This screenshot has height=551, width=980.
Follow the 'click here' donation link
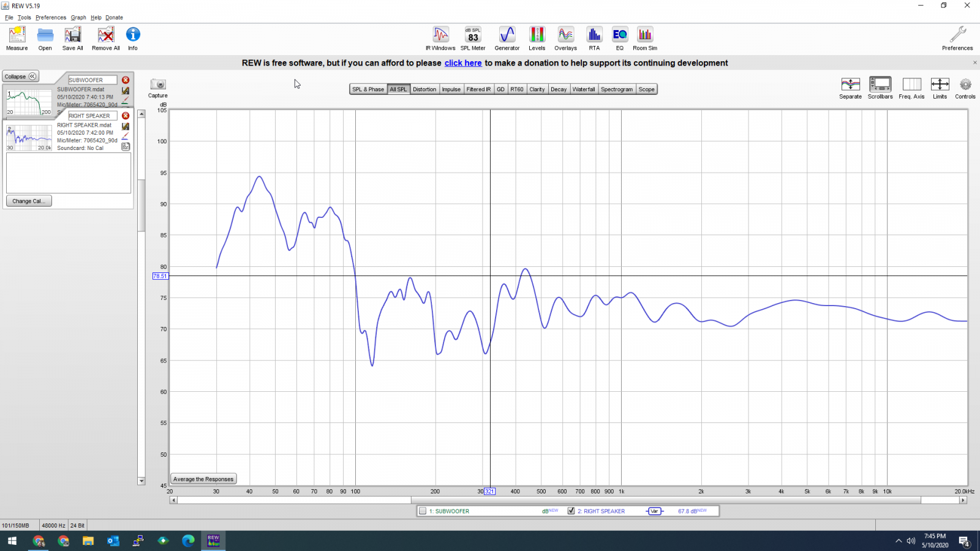pyautogui.click(x=463, y=63)
